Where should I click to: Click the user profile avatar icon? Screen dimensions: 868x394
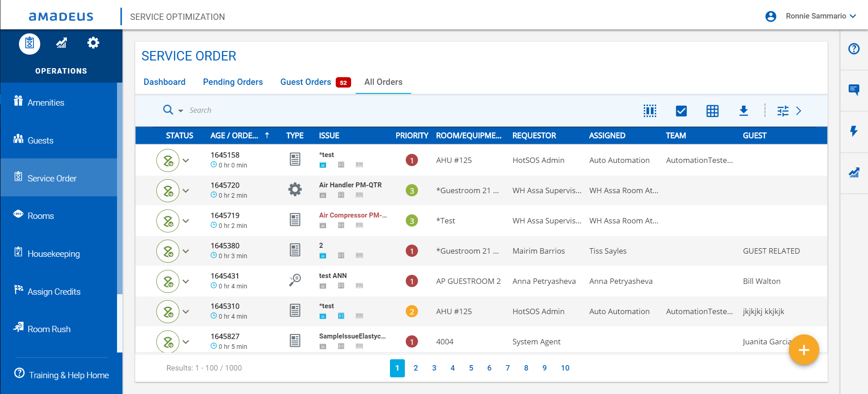(x=771, y=16)
